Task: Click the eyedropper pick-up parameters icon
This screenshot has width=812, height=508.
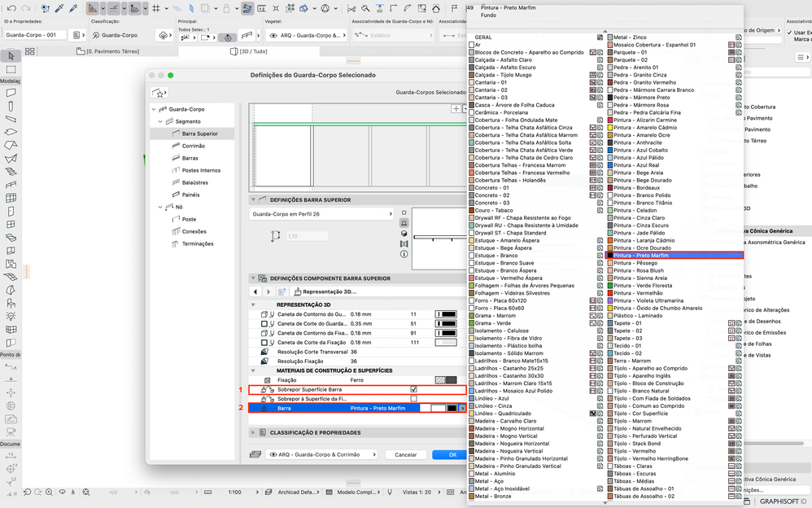Action: 60,8
